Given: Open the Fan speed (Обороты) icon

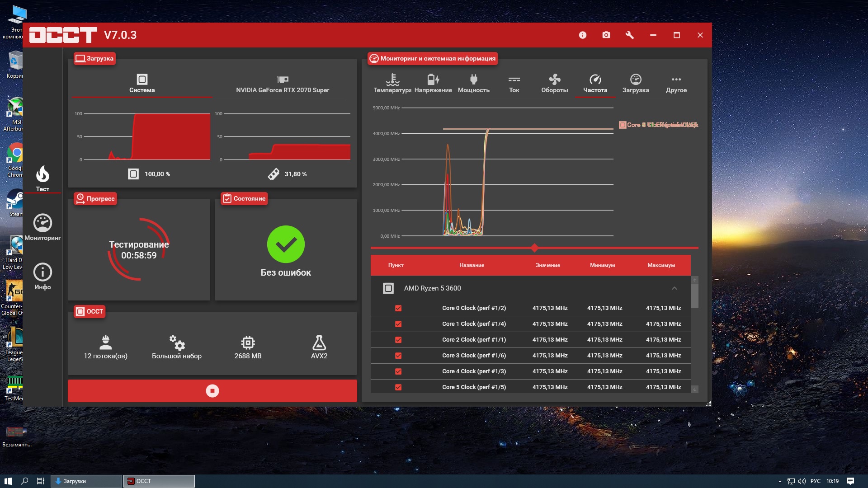Looking at the screenshot, I should 554,80.
